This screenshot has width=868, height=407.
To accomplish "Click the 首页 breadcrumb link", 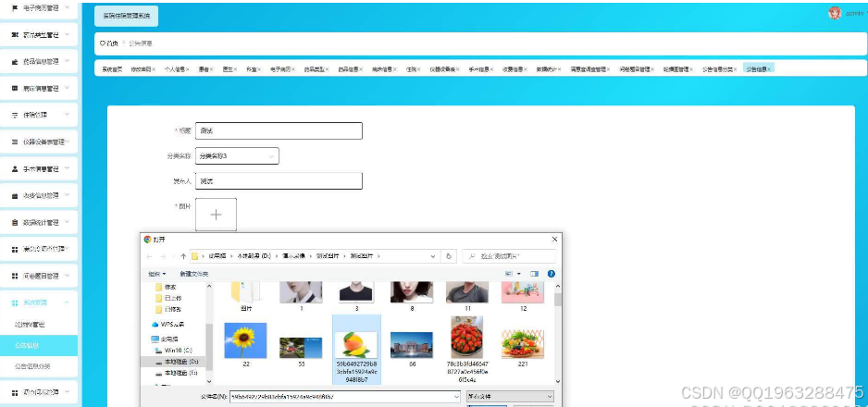I will click(x=112, y=43).
